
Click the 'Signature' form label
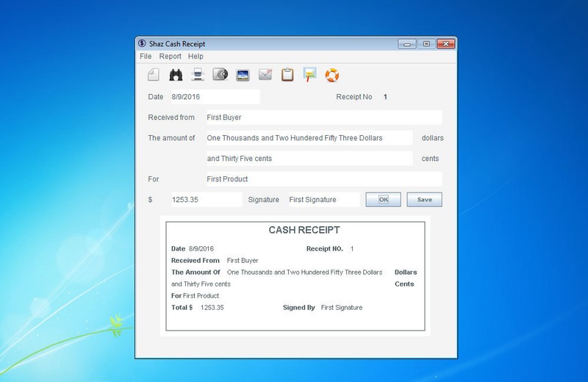[263, 199]
